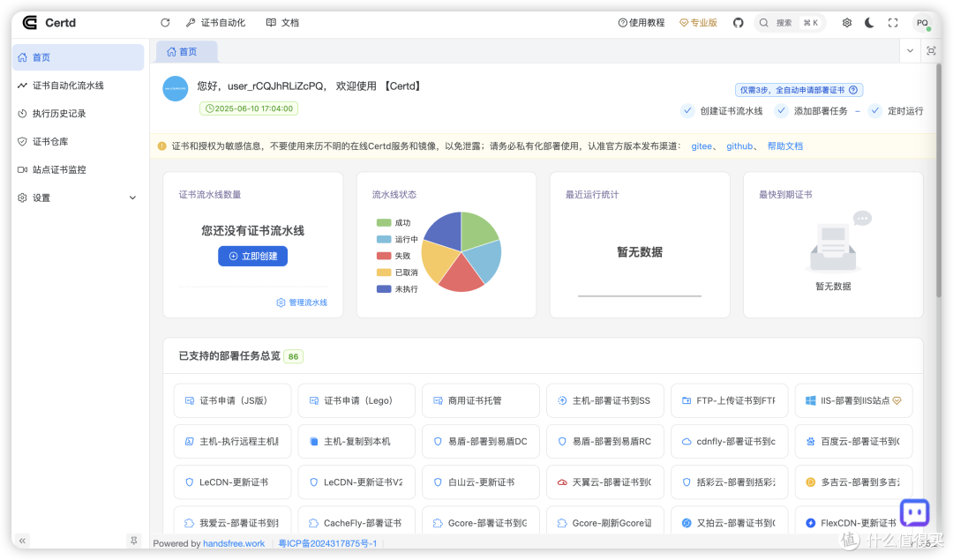Click red cloud icon on 天翼云 card
The height and width of the screenshot is (560, 953).
(562, 482)
